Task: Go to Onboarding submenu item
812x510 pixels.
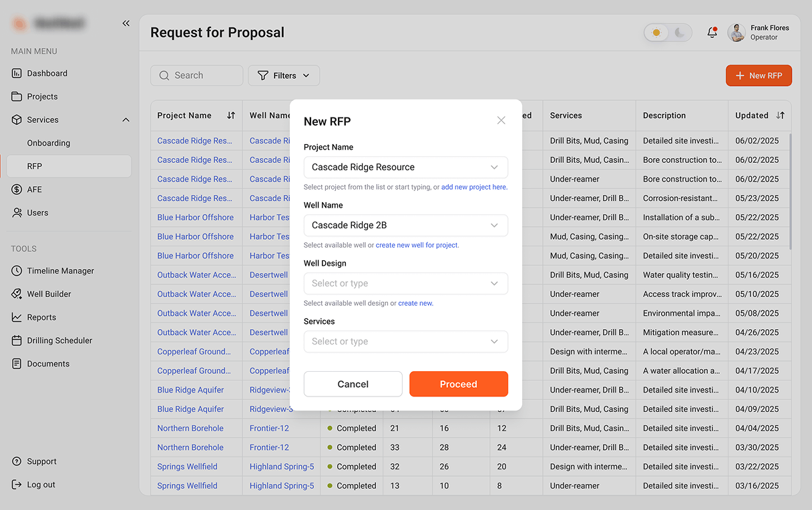Action: pos(48,143)
